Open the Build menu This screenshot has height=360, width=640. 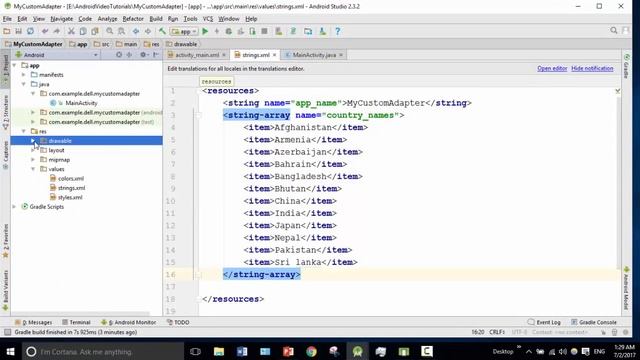156,19
